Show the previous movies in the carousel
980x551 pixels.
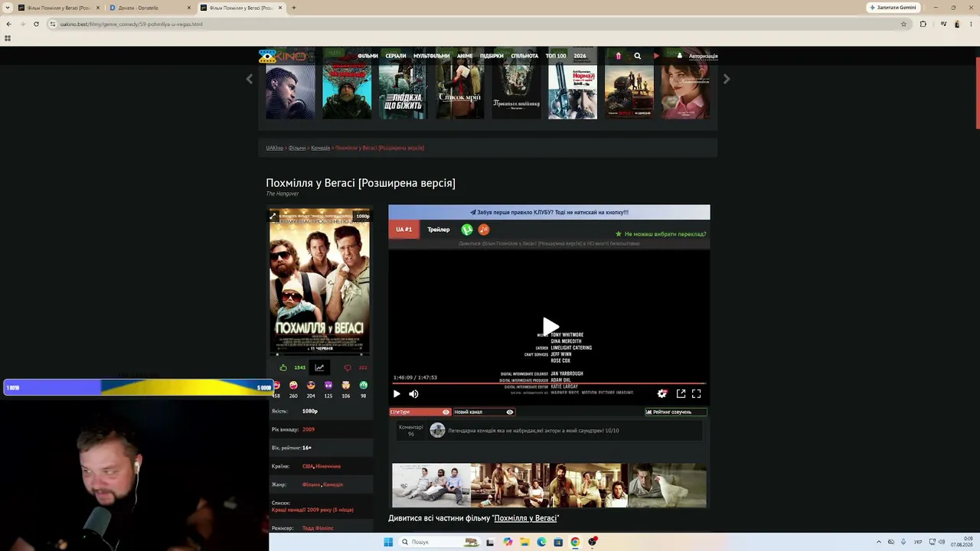pyautogui.click(x=249, y=79)
